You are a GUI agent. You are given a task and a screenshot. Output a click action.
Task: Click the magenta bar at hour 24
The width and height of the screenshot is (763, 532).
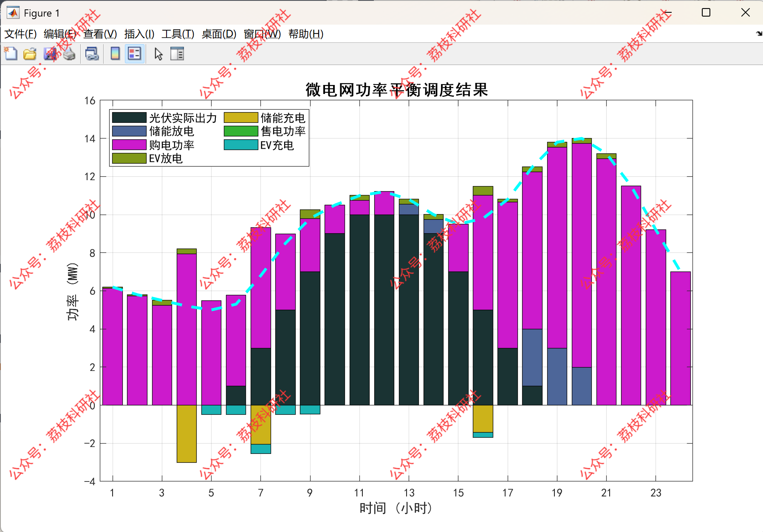click(681, 338)
